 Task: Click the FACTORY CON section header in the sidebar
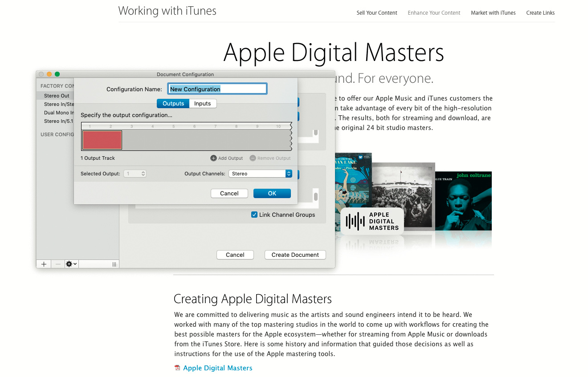pyautogui.click(x=57, y=86)
